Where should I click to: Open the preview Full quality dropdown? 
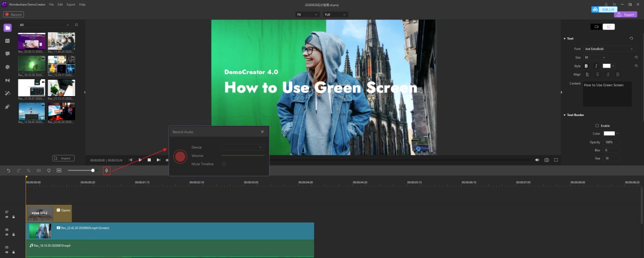[x=336, y=14]
